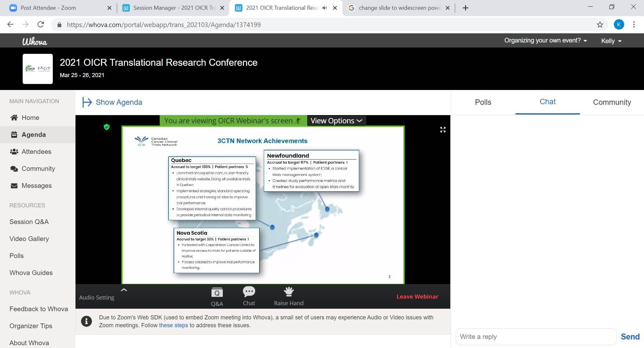Switch to the Community tab on the right panel
The width and height of the screenshot is (644, 348).
tap(612, 102)
